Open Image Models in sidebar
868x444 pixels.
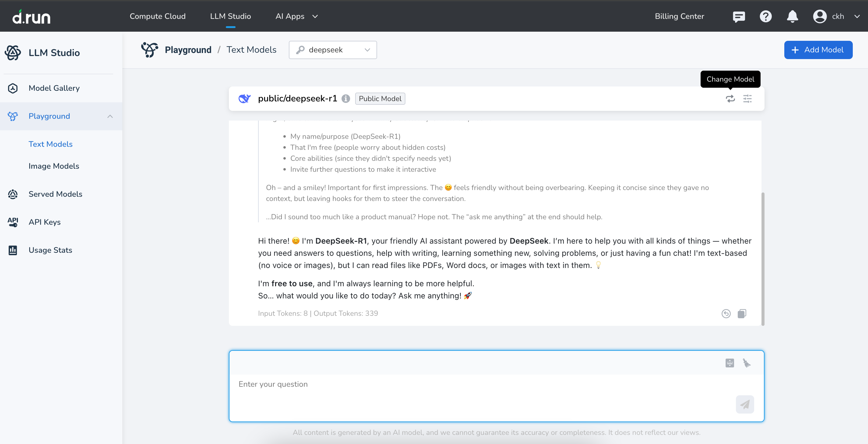(54, 166)
